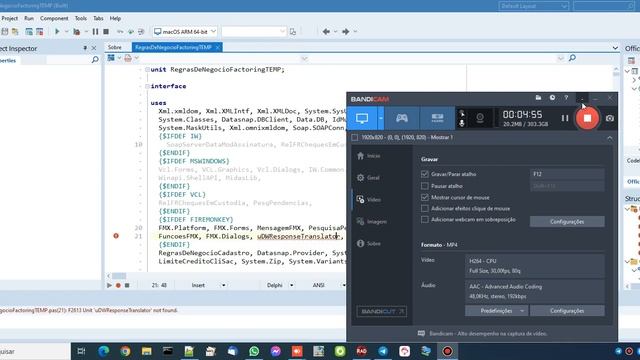Click the red breakpoint marker on line 21

[116, 236]
